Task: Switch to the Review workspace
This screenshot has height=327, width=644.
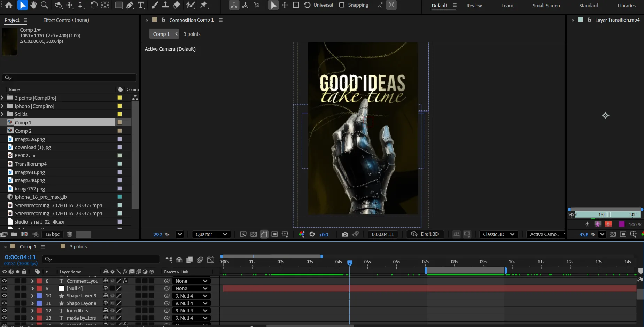Action: (x=474, y=6)
